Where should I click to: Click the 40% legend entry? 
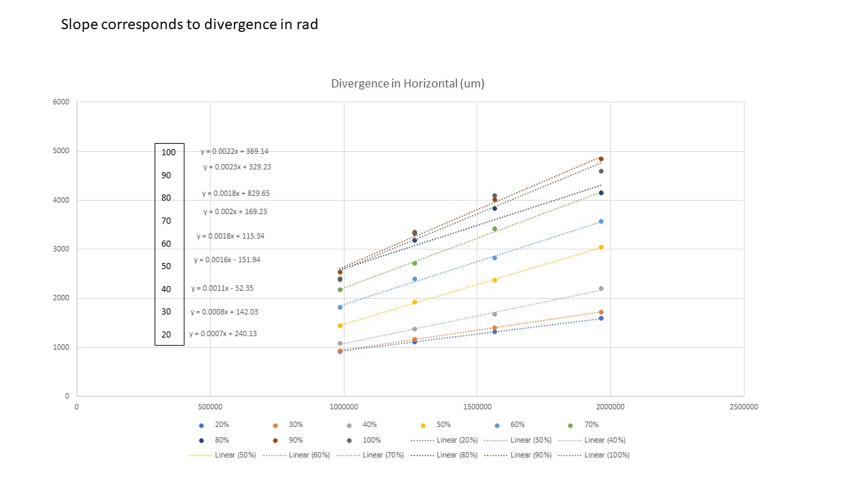[x=362, y=425]
